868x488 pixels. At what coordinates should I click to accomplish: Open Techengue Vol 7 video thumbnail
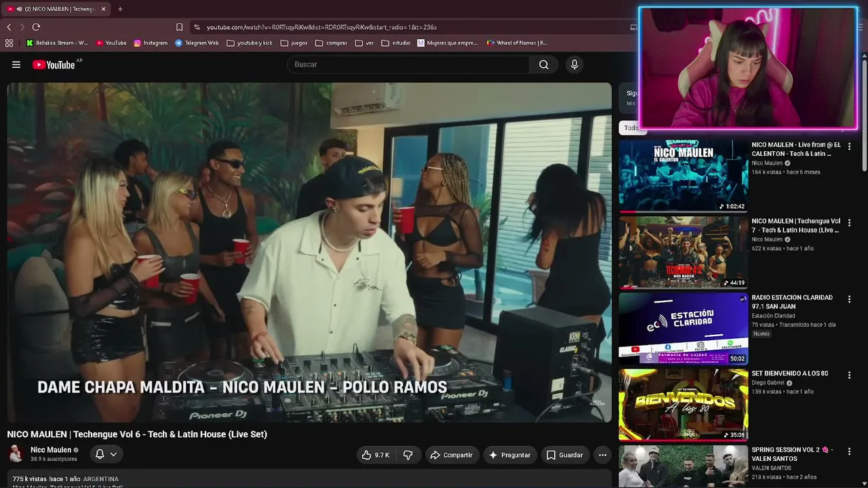pyautogui.click(x=684, y=252)
